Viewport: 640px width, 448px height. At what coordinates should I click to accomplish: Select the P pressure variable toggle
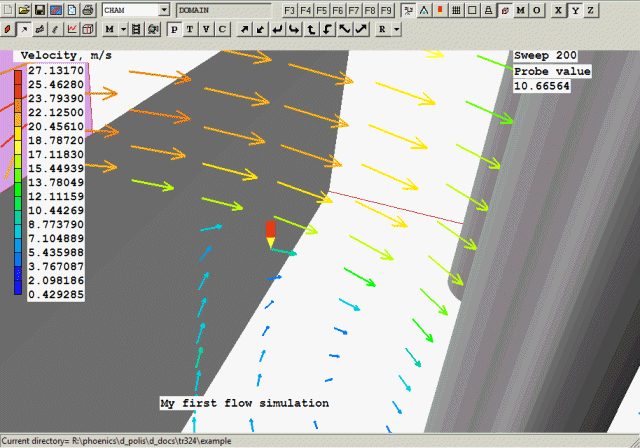174,29
